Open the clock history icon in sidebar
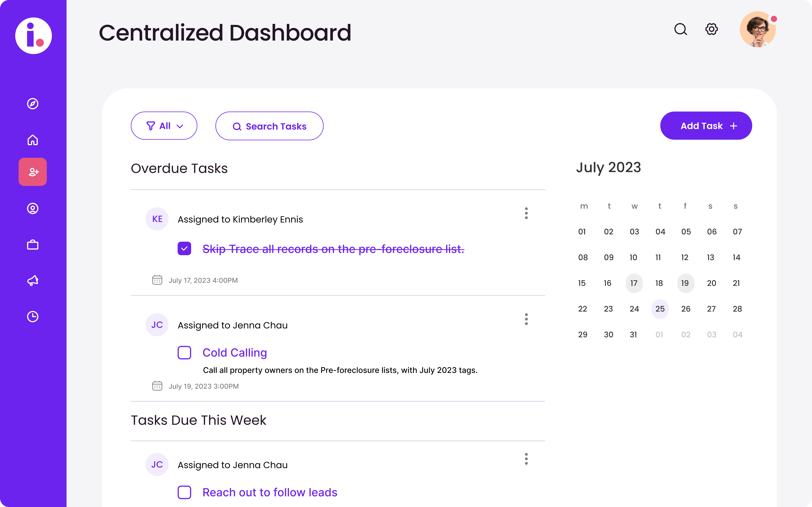This screenshot has width=812, height=507. pyautogui.click(x=33, y=317)
